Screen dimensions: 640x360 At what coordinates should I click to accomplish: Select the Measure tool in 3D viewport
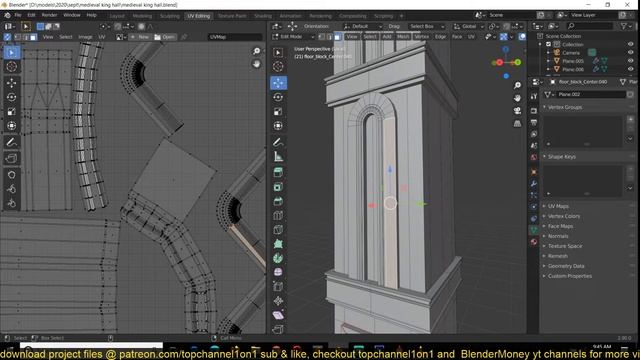[278, 156]
